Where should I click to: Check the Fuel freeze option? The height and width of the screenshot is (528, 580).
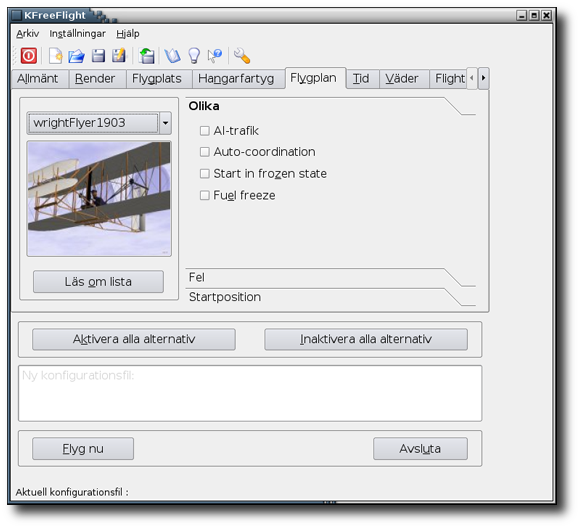pyautogui.click(x=205, y=195)
